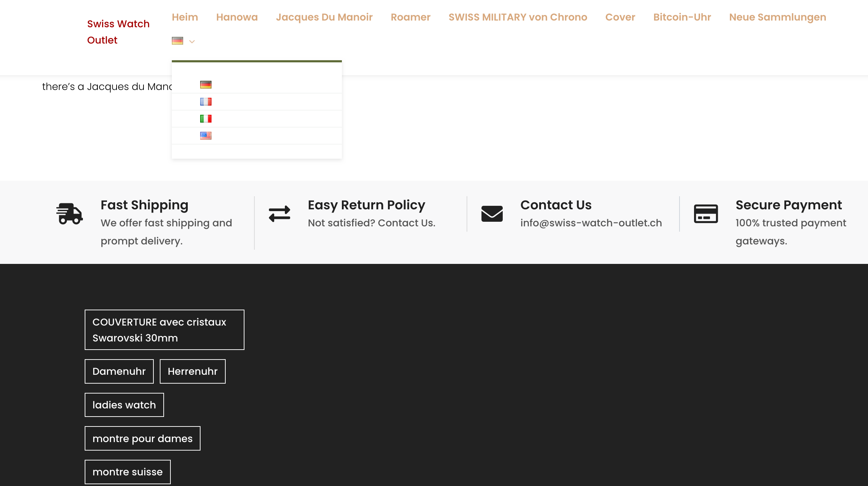Click the current language flag in navigation bar
868x486 pixels.
[x=177, y=41]
